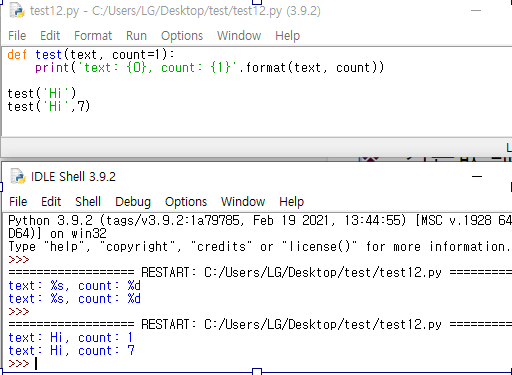Image resolution: width=512 pixels, height=375 pixels.
Task: Click output 'text: Hi, count: 7'
Action: (x=71, y=351)
